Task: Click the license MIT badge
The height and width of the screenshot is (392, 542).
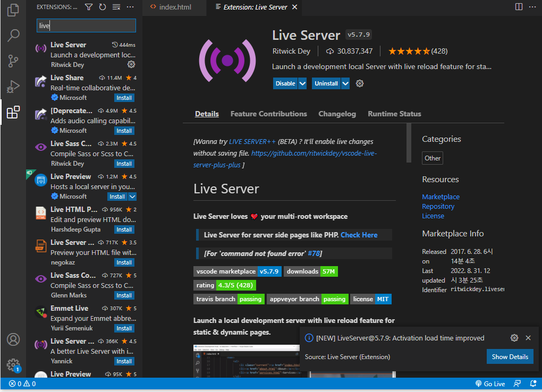Action: 371,299
